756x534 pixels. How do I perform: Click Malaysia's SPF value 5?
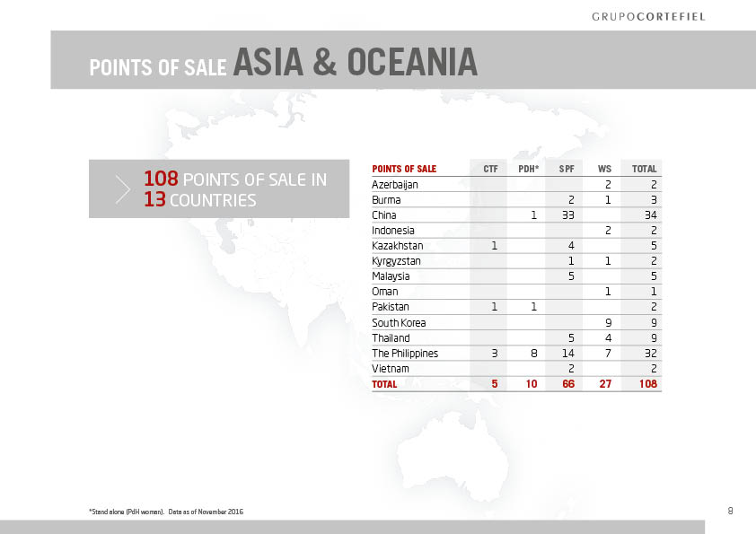[x=571, y=276]
